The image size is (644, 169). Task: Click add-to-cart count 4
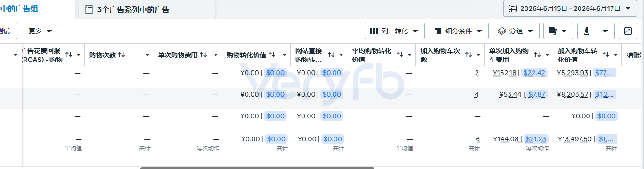coord(477,94)
